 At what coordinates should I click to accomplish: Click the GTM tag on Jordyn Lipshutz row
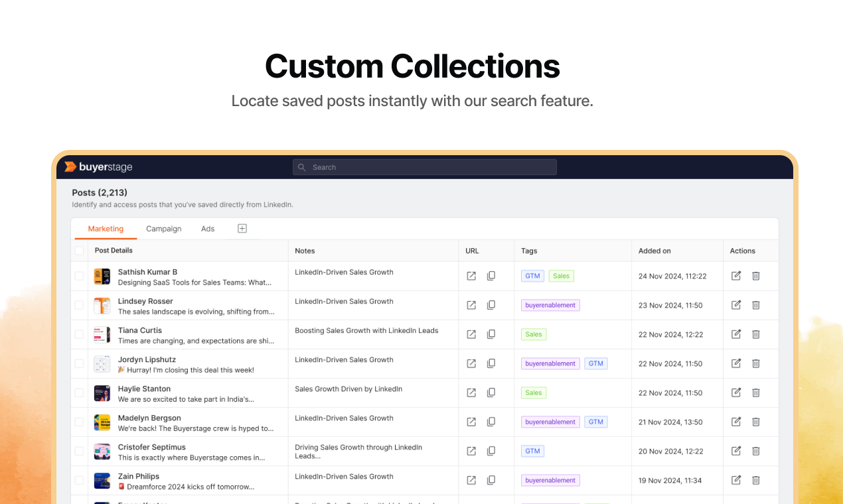pos(596,363)
